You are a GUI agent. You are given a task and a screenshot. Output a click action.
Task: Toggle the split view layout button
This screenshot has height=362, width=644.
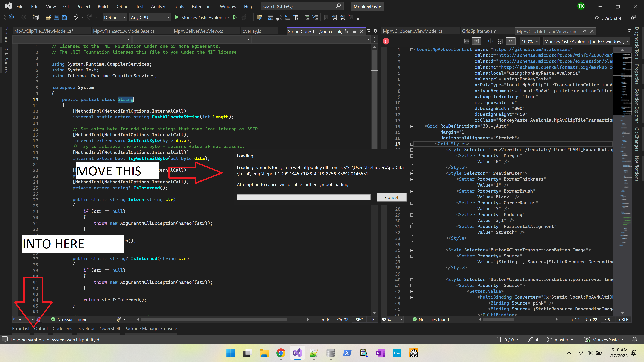[476, 41]
